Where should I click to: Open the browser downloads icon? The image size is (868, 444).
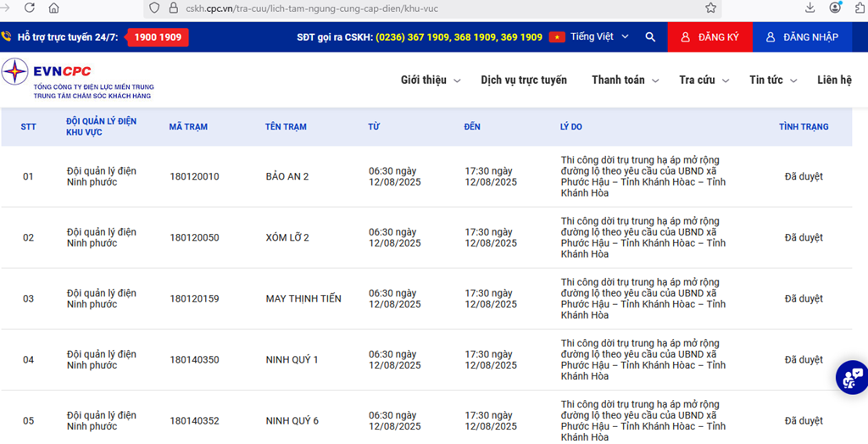(x=810, y=8)
